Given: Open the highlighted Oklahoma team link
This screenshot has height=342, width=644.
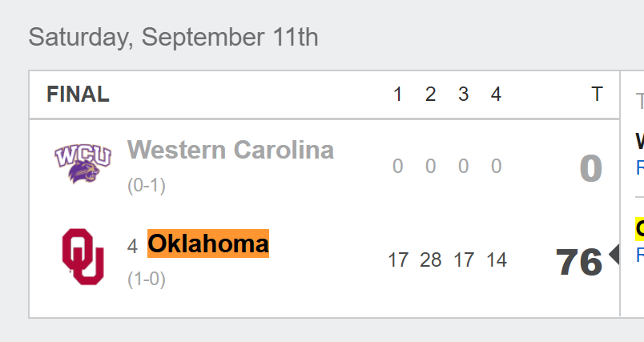Looking at the screenshot, I should point(208,243).
